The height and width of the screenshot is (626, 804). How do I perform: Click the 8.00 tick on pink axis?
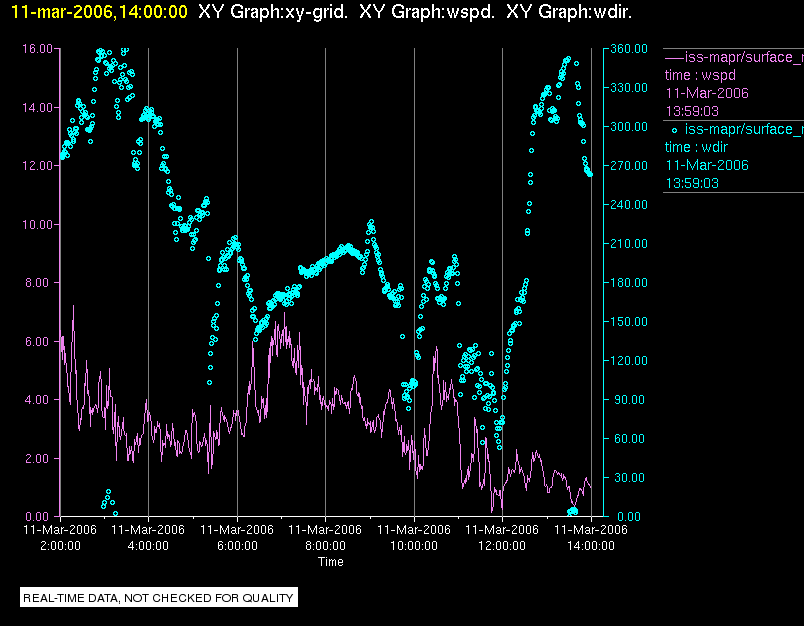click(x=39, y=282)
